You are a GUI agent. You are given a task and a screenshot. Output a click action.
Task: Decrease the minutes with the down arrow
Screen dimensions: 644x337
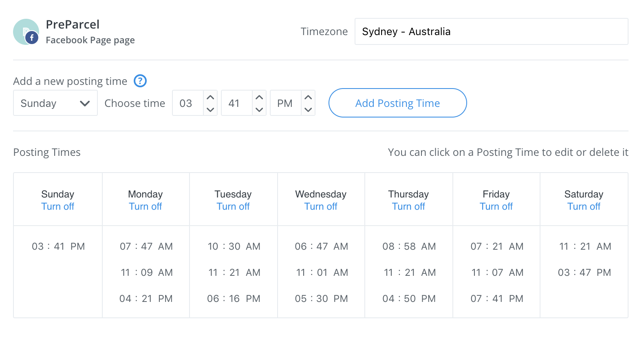point(259,109)
